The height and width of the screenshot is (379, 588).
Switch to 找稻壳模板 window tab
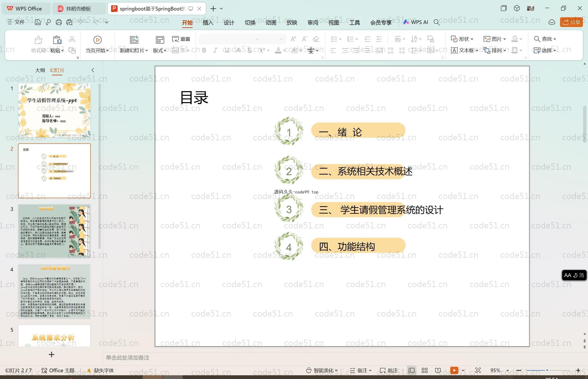click(79, 9)
